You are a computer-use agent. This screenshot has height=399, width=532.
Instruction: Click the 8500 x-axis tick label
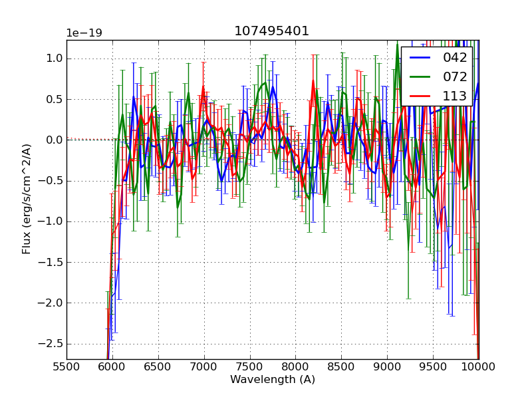click(341, 365)
